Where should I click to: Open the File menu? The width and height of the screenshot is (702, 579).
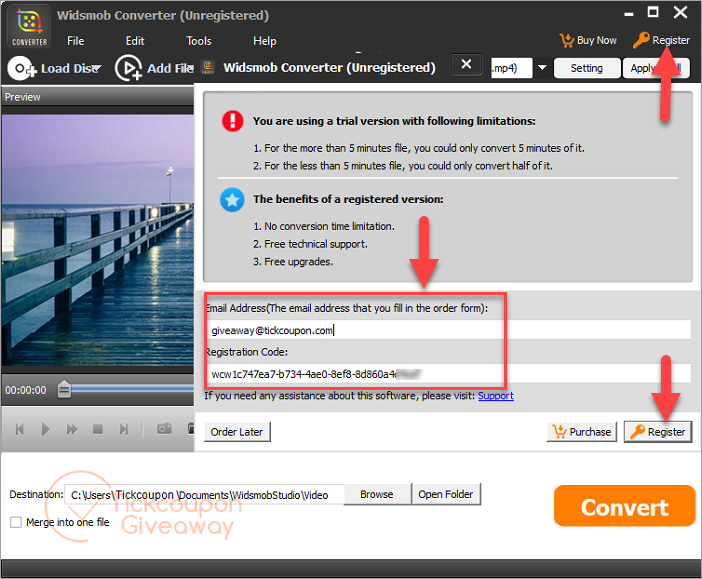point(76,41)
